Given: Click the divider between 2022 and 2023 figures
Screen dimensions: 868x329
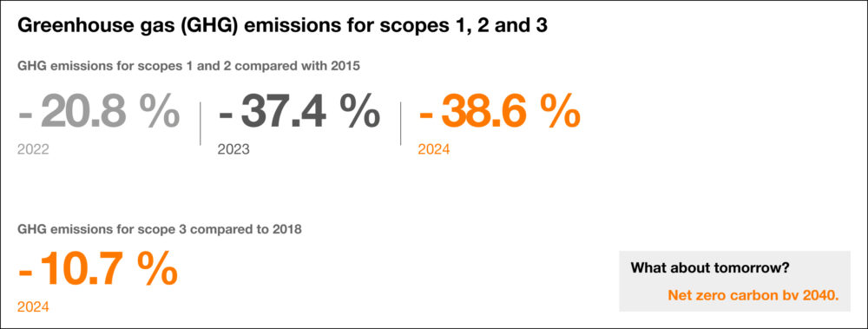Looking at the screenshot, I should 200,123.
